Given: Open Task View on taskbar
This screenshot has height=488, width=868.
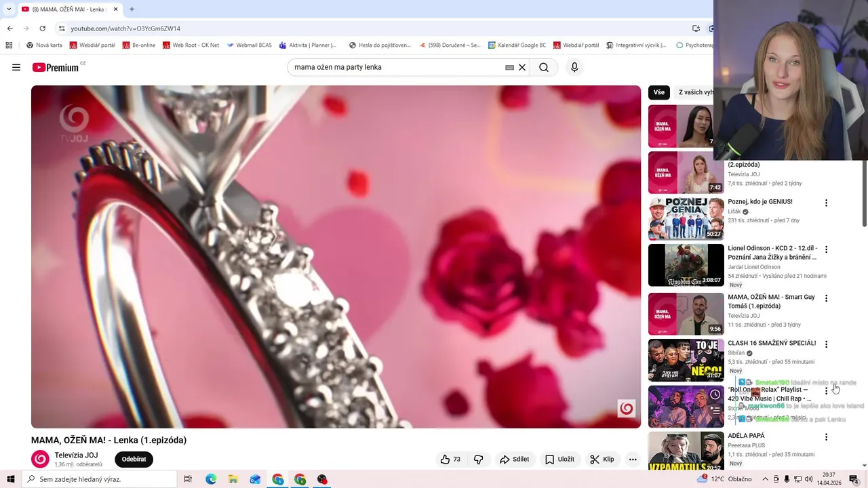Looking at the screenshot, I should [189, 479].
